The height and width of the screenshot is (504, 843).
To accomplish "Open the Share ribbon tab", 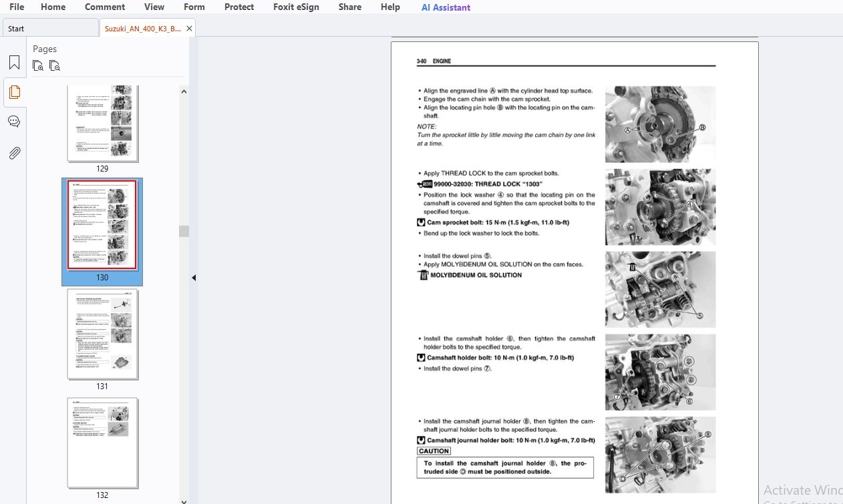I will click(350, 7).
